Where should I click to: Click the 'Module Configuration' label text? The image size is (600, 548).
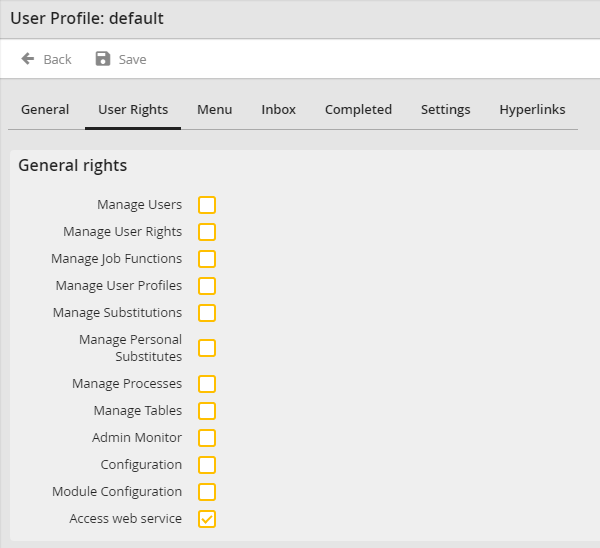[x=117, y=492]
